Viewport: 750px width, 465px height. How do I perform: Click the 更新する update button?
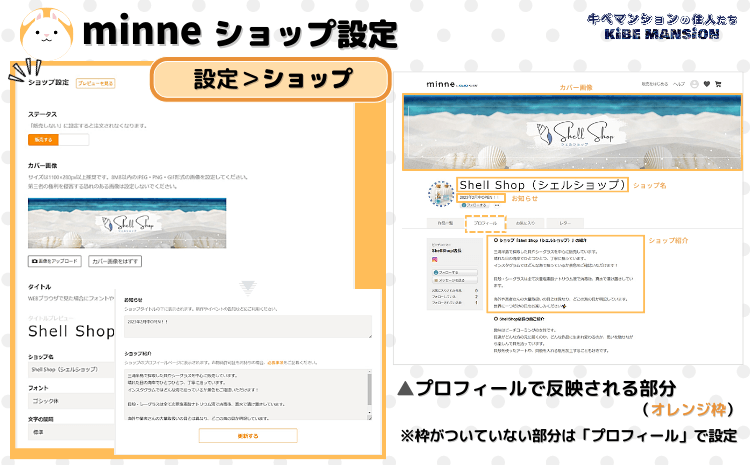[x=248, y=436]
